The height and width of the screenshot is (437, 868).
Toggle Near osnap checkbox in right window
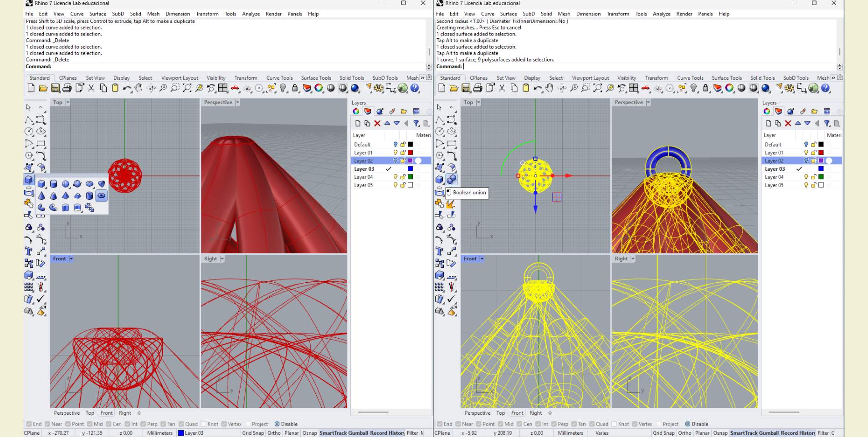pos(458,424)
